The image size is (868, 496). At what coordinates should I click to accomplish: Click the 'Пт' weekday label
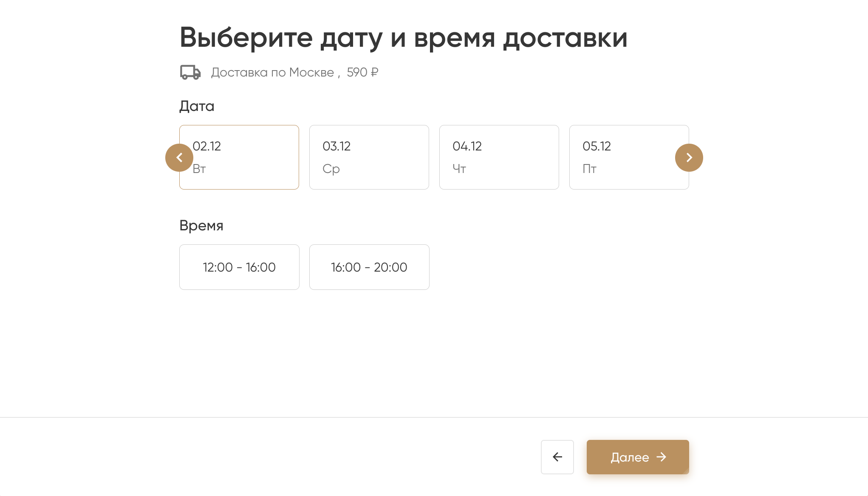[589, 169]
